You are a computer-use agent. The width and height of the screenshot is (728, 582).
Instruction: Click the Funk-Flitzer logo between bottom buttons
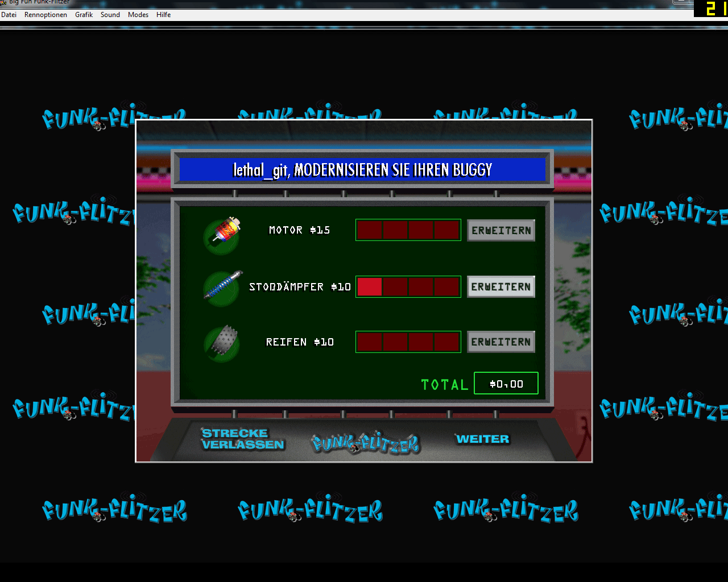click(365, 443)
